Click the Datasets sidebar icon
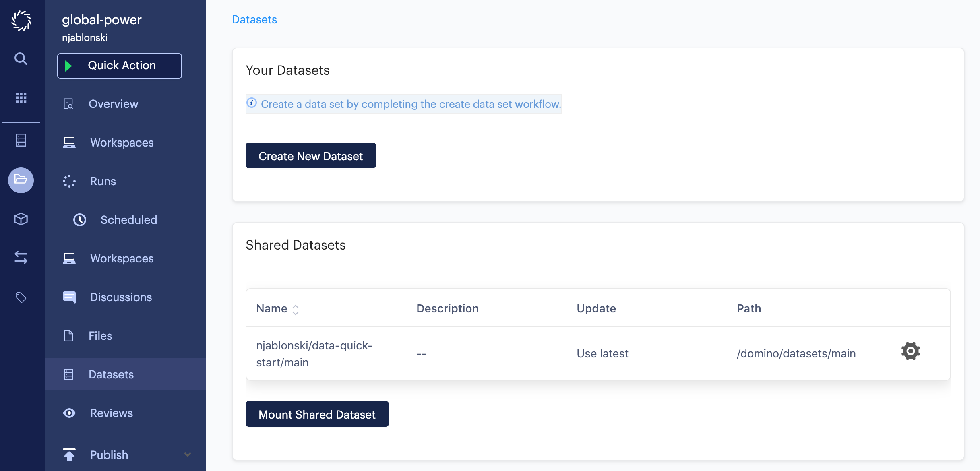The height and width of the screenshot is (471, 980). (x=68, y=374)
